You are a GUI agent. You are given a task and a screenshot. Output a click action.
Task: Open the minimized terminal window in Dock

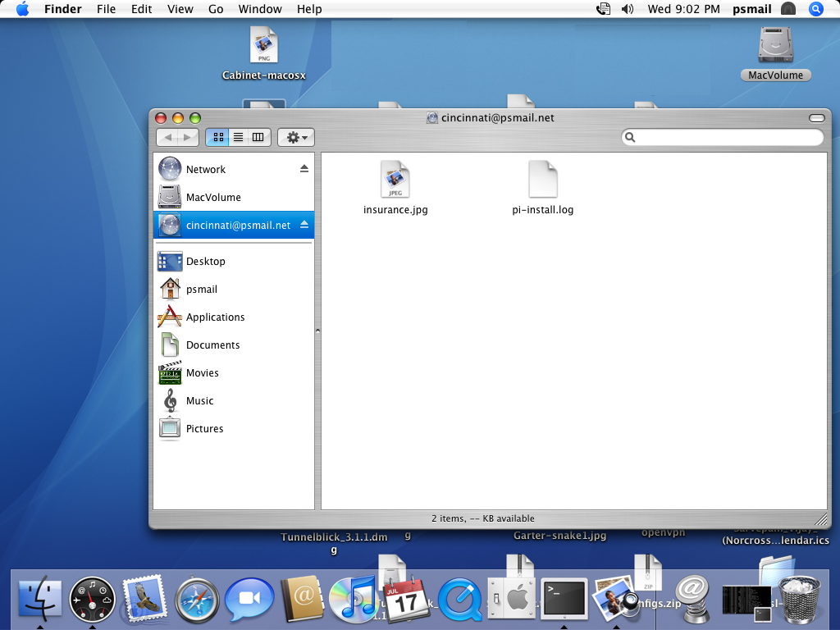pos(747,602)
